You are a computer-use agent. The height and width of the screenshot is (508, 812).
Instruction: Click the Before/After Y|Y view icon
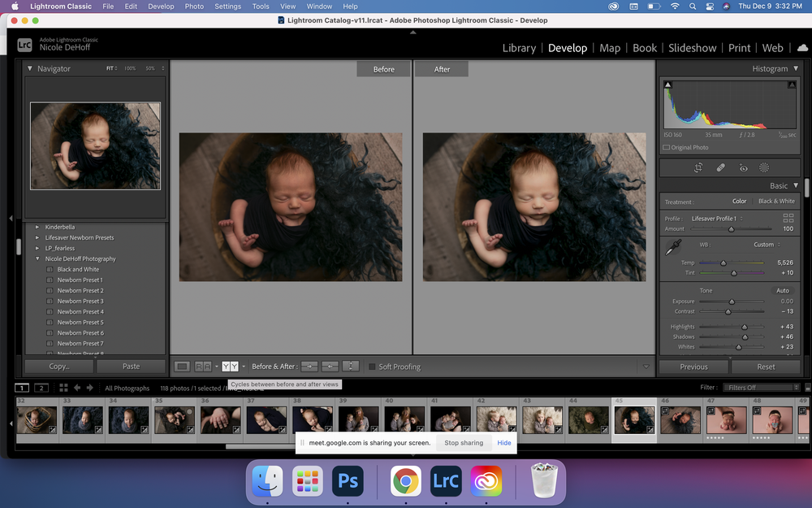[230, 367]
